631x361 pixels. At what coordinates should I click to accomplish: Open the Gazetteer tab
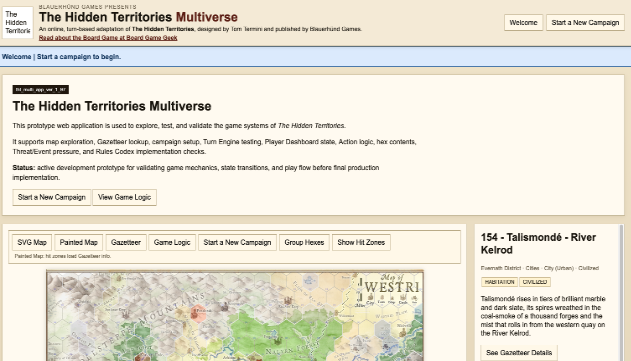tap(126, 242)
